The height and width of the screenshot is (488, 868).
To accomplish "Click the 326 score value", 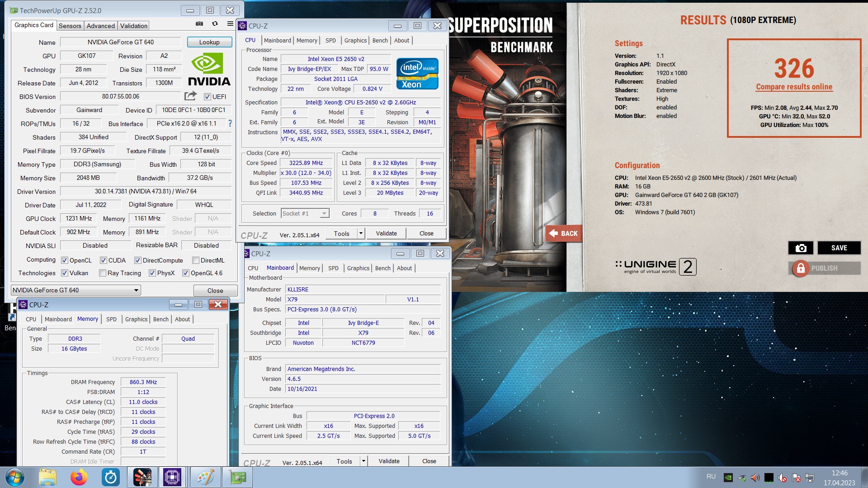I will [794, 68].
